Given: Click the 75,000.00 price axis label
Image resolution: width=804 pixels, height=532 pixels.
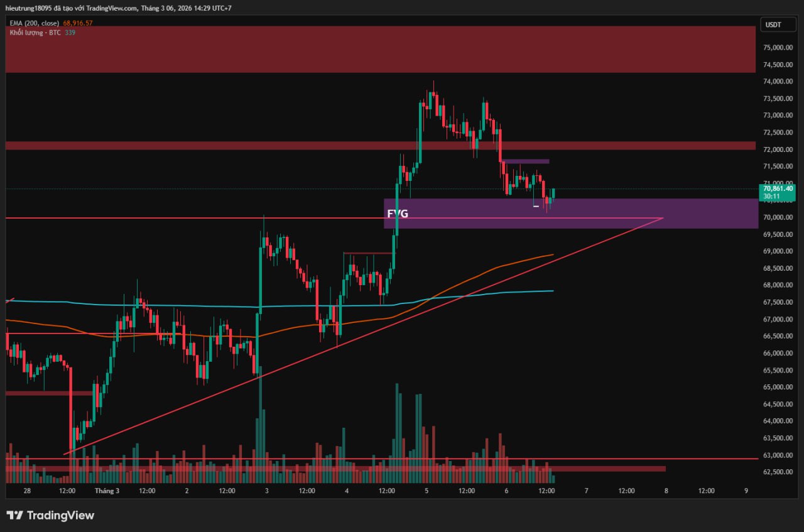Looking at the screenshot, I should (778, 48).
